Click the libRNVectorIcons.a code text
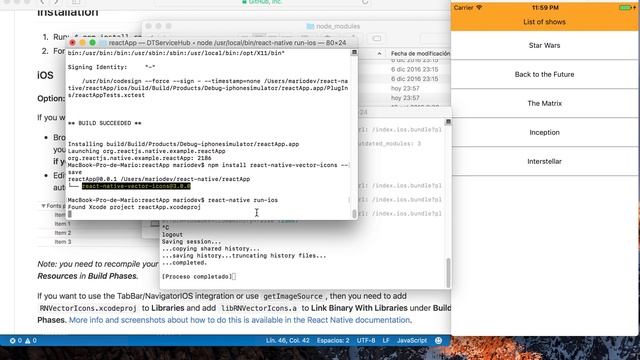 [x=259, y=308]
